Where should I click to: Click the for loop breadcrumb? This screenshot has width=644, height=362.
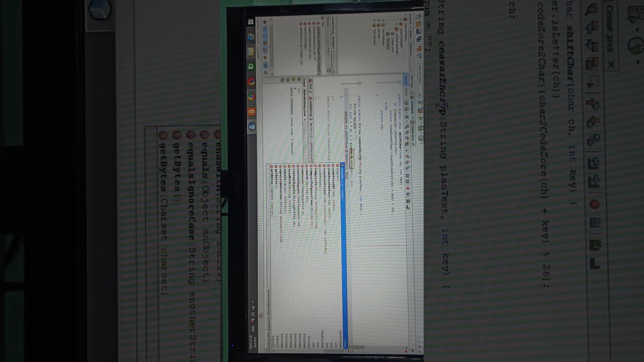tap(310, 142)
